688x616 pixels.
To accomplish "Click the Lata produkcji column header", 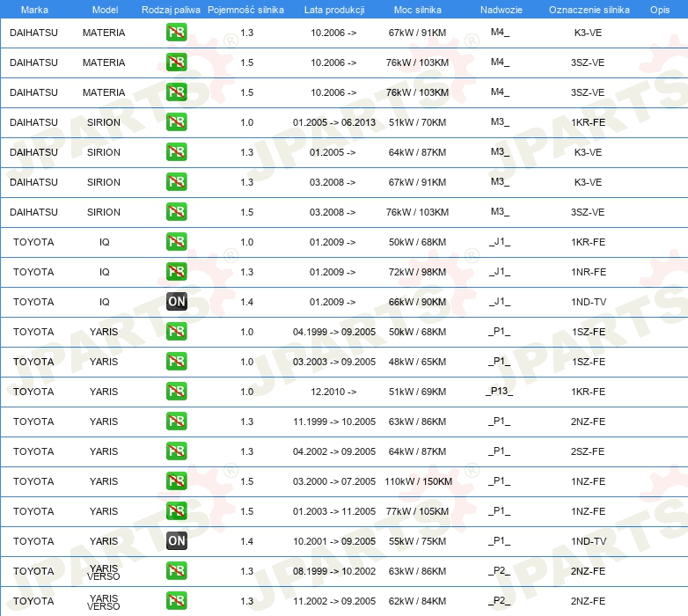I will point(334,10).
